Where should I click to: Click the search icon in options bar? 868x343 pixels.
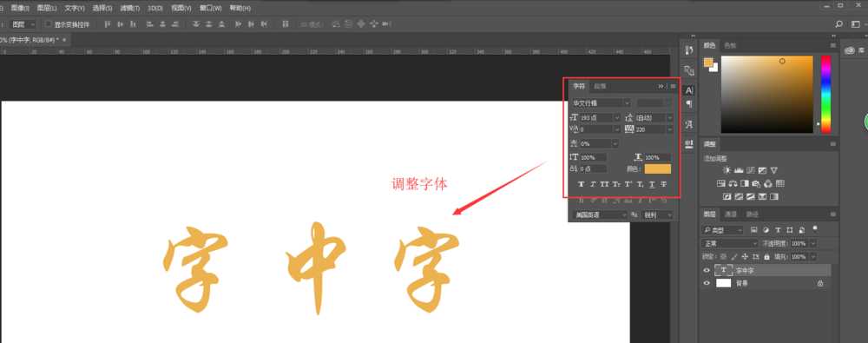pos(838,24)
